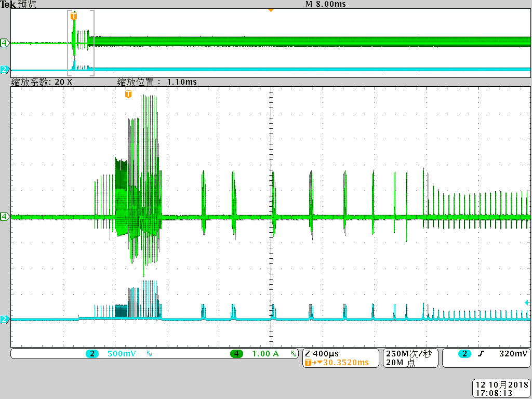Click the cyan channel 2 badge in bottom readout
Screen dimensions: 532x399
point(92,354)
